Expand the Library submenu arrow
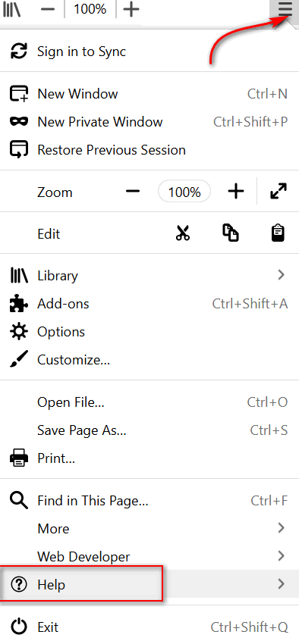 click(281, 275)
